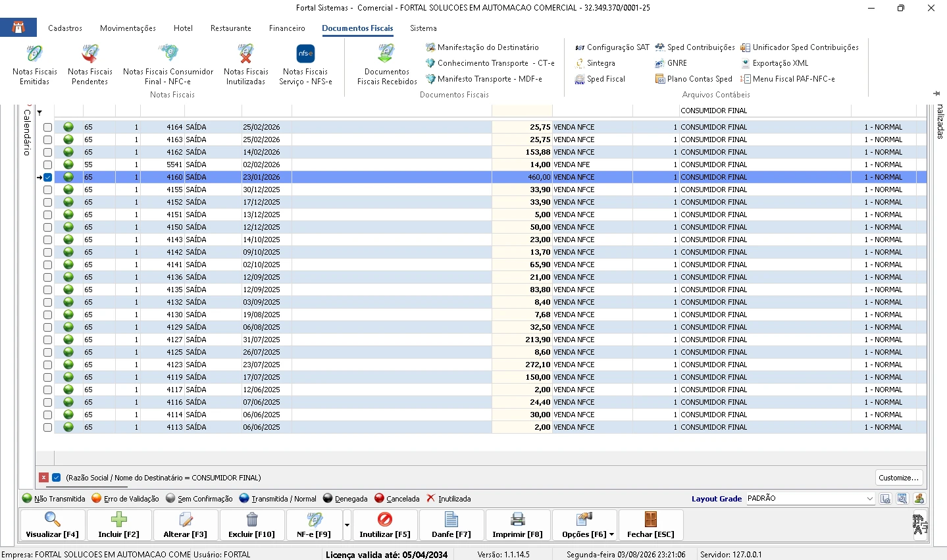The width and height of the screenshot is (947, 560).
Task: Open Notas Fiscais Inutilizadas
Action: click(x=246, y=64)
